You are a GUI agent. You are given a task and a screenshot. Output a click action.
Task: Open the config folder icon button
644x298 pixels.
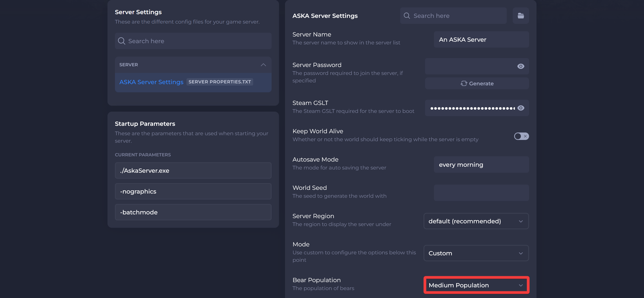(521, 16)
